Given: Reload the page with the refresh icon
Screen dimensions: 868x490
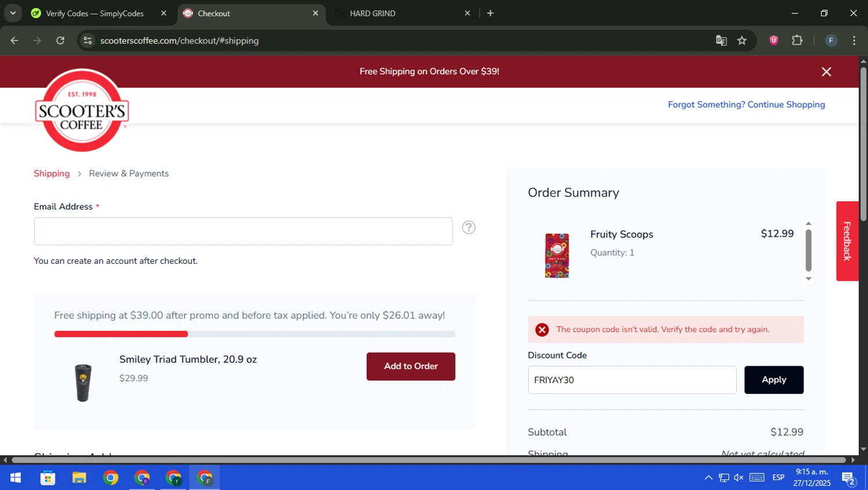Looking at the screenshot, I should (60, 40).
